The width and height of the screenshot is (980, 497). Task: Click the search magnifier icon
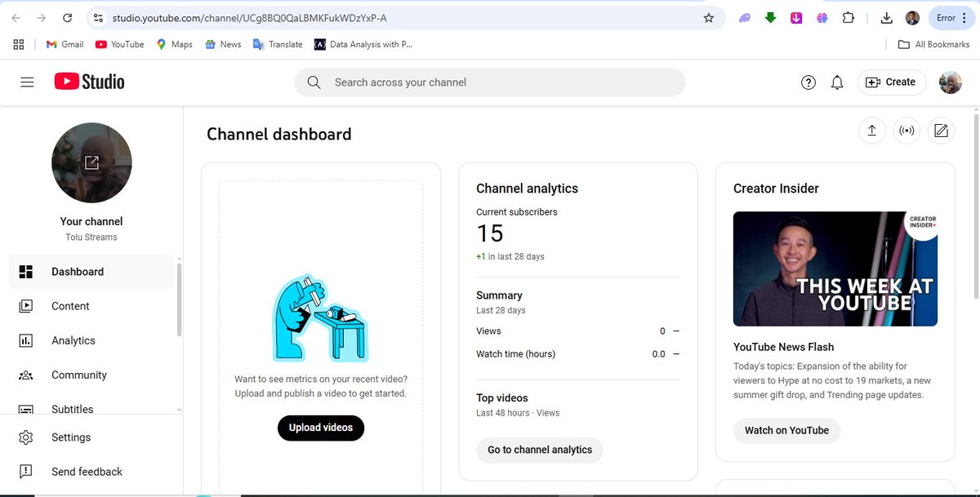click(x=314, y=82)
